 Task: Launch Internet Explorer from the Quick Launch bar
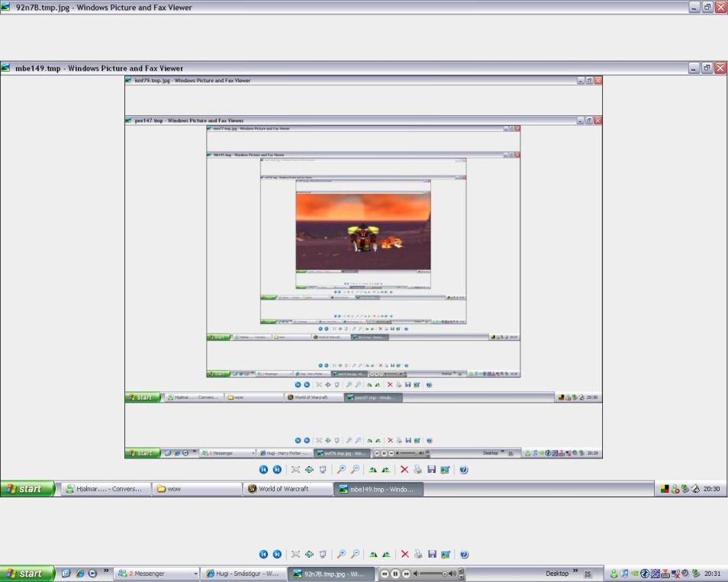click(x=80, y=574)
